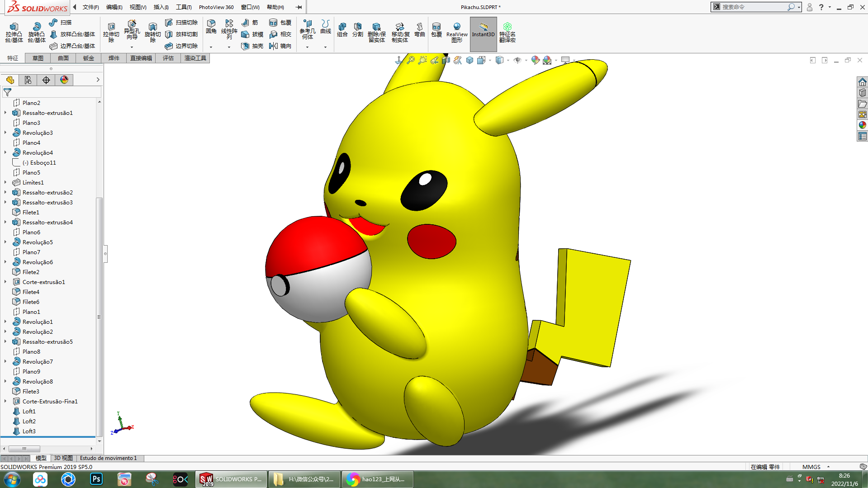
Task: Click the 筋 rib tool
Action: (250, 23)
